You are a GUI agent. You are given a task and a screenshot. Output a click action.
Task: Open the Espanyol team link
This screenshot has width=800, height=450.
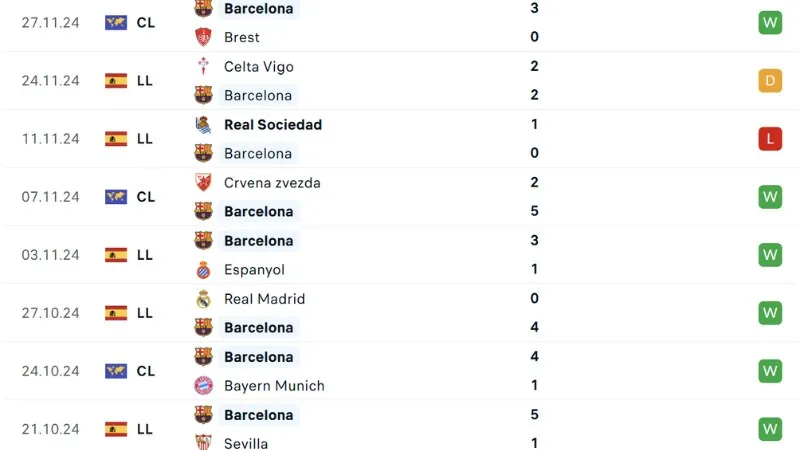(x=254, y=270)
